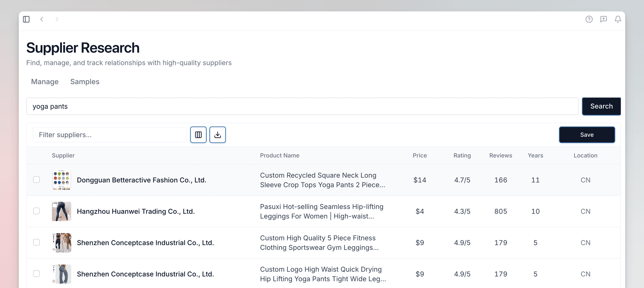Click the $14 price cell

[420, 180]
